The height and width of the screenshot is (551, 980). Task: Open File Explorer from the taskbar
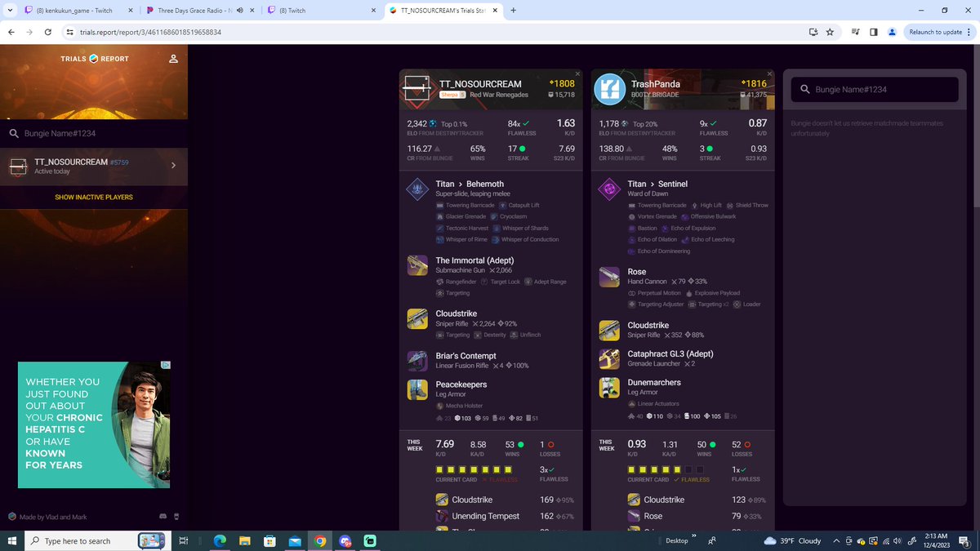tap(244, 540)
